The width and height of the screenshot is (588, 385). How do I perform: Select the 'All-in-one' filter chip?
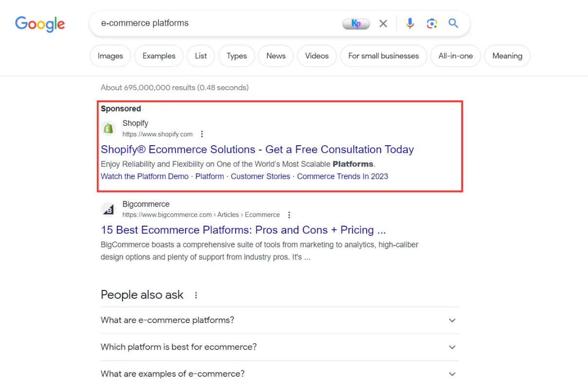455,56
